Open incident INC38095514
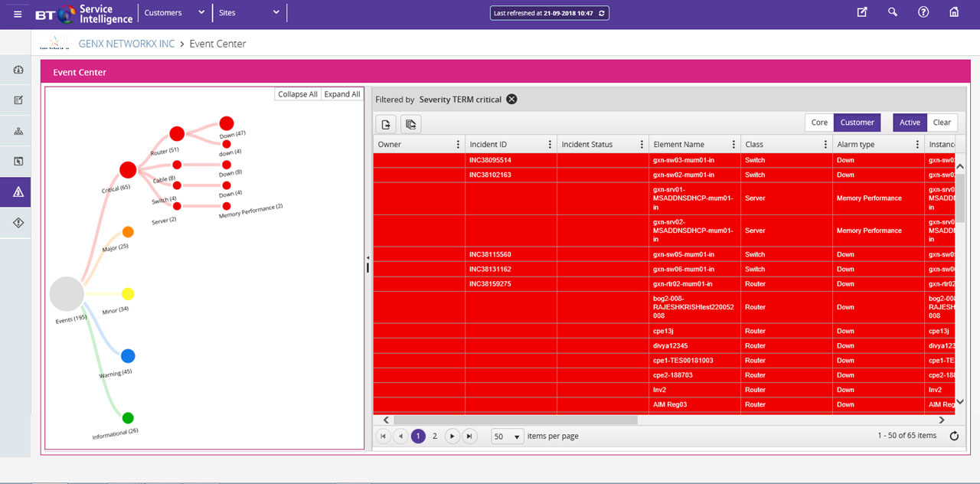Screen dimensions: 980x484 coord(490,160)
